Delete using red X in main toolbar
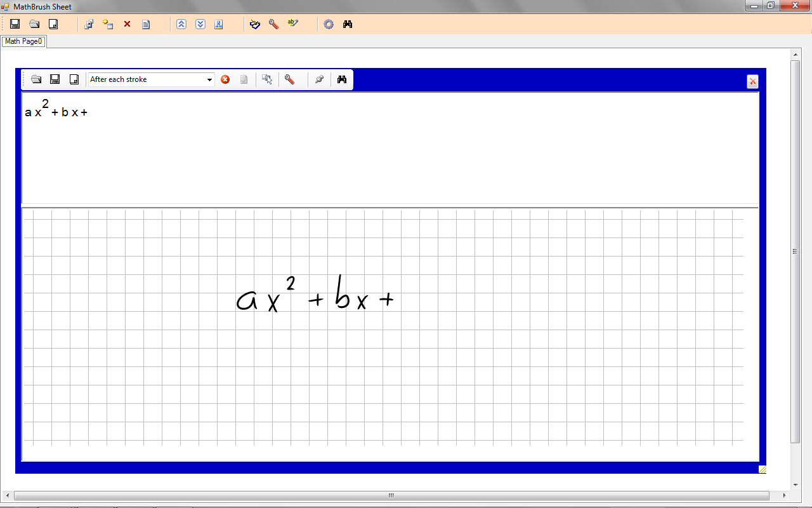This screenshot has height=508, width=812. [x=127, y=24]
